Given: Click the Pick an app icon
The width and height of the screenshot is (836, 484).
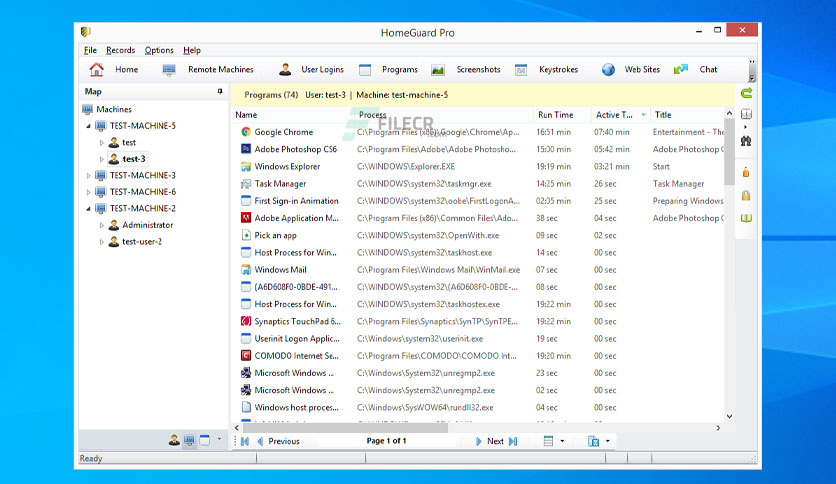Looking at the screenshot, I should (246, 235).
